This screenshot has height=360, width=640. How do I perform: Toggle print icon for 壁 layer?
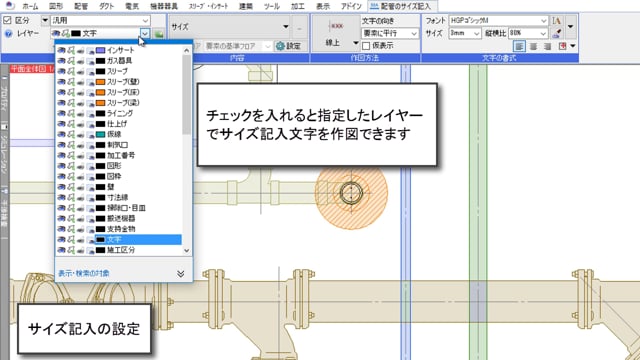(x=81, y=187)
